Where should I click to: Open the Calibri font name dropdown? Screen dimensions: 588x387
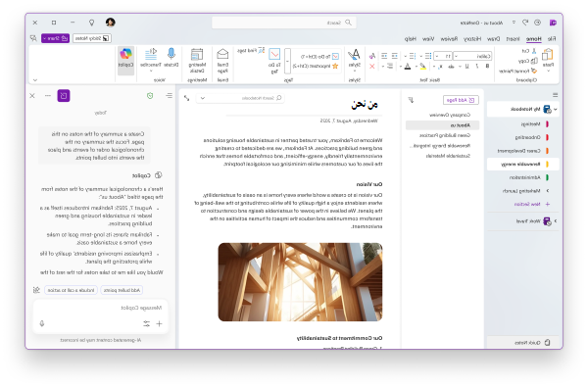[x=456, y=56]
